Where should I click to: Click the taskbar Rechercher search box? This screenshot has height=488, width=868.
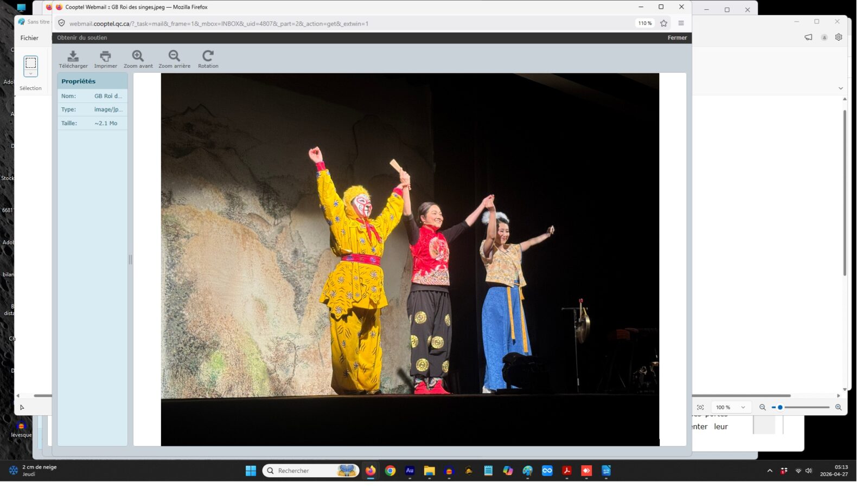[x=311, y=471]
